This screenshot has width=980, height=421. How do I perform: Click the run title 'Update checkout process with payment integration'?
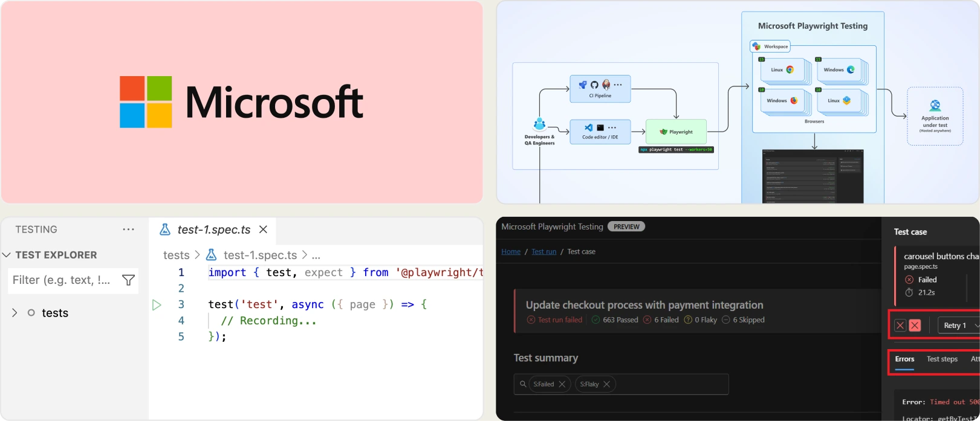[644, 305]
